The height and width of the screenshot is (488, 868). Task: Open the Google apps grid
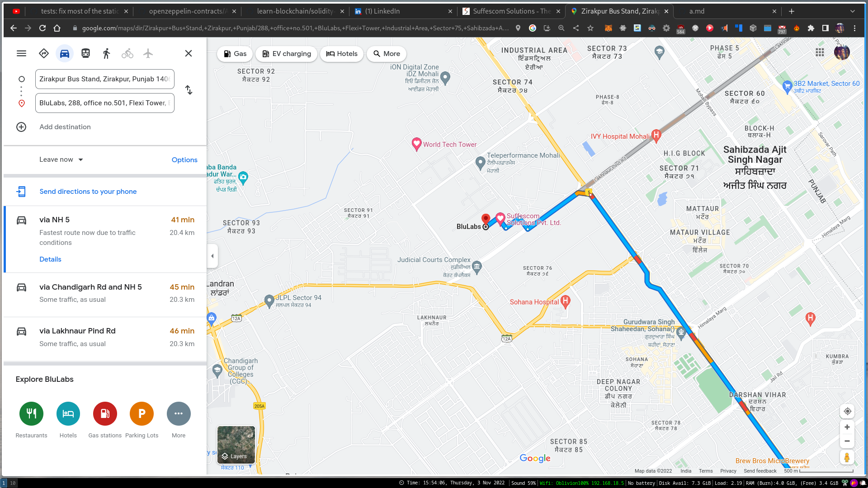(820, 52)
